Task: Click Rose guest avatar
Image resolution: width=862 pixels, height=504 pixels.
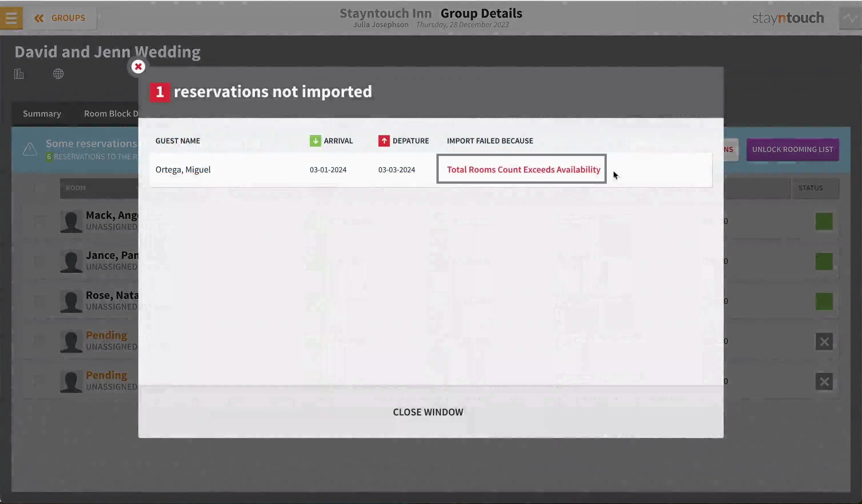Action: [x=71, y=302]
